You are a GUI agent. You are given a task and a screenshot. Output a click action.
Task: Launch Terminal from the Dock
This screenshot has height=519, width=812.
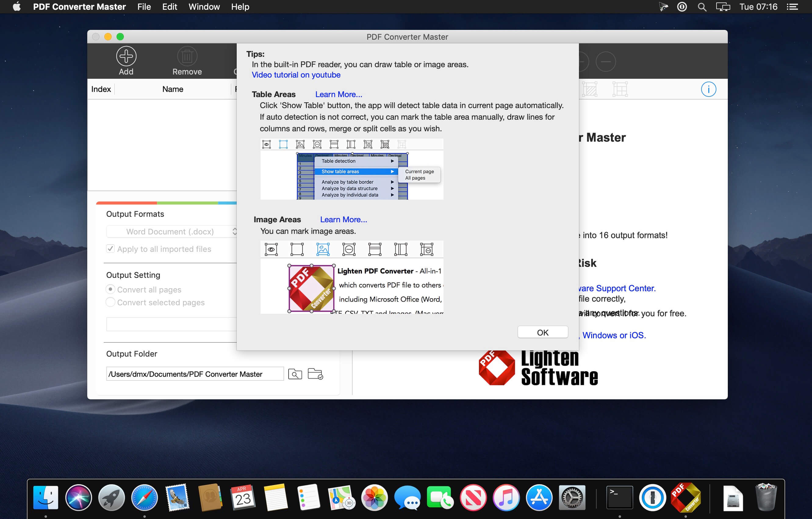(x=620, y=497)
